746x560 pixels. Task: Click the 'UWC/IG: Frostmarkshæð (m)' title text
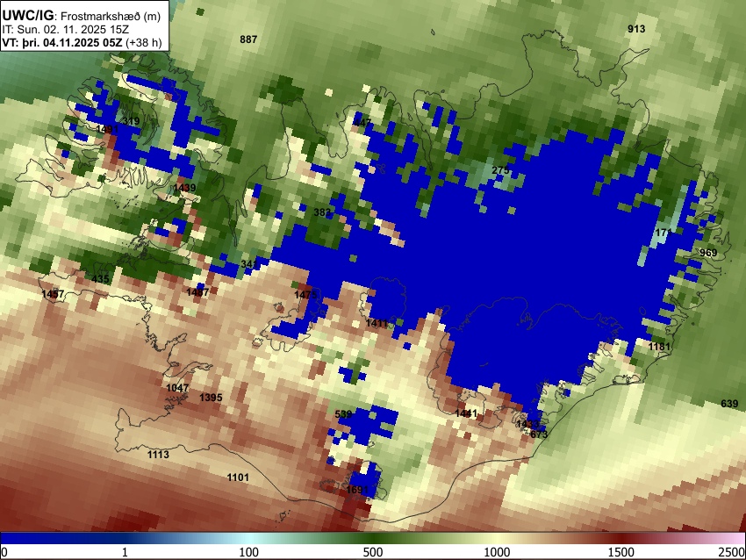pos(82,16)
